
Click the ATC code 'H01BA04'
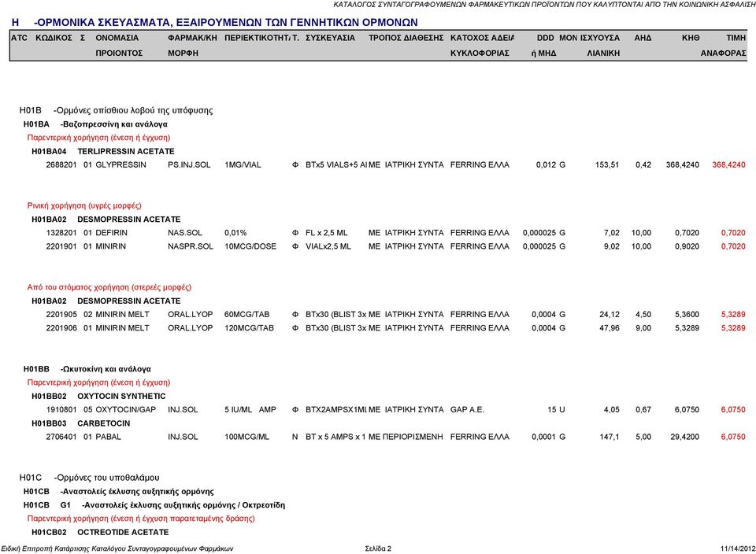[49, 151]
